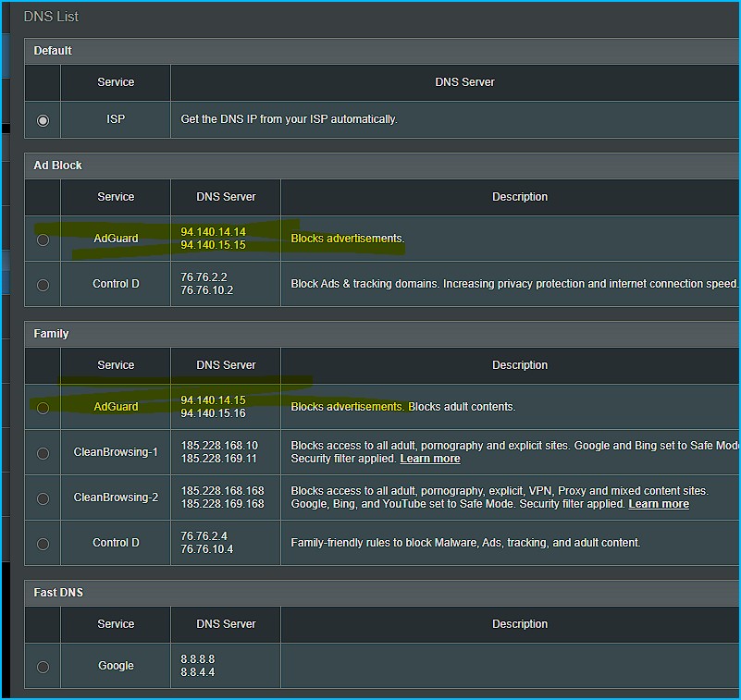Click the 76.76.10.2 DNS server address
This screenshot has width=741, height=700.
[207, 290]
